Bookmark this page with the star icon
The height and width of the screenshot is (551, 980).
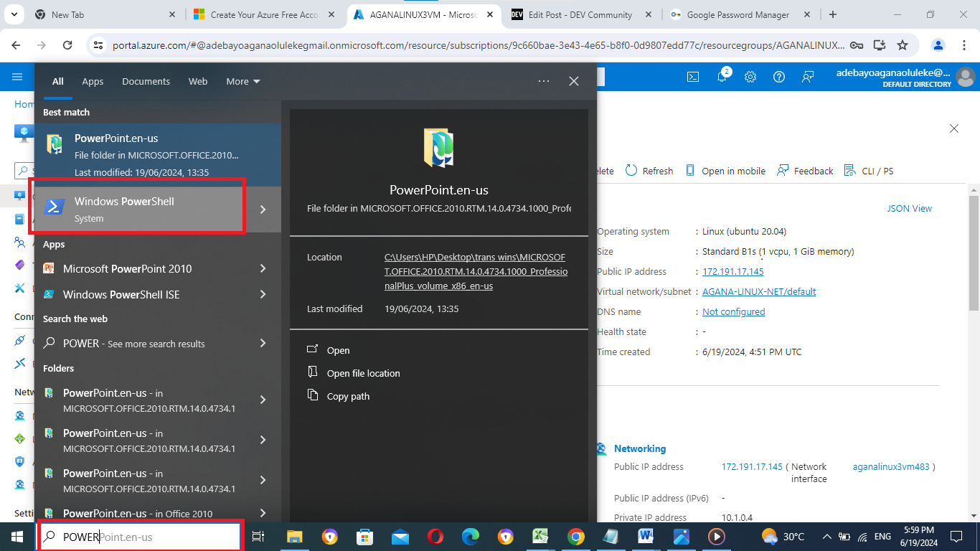point(903,45)
